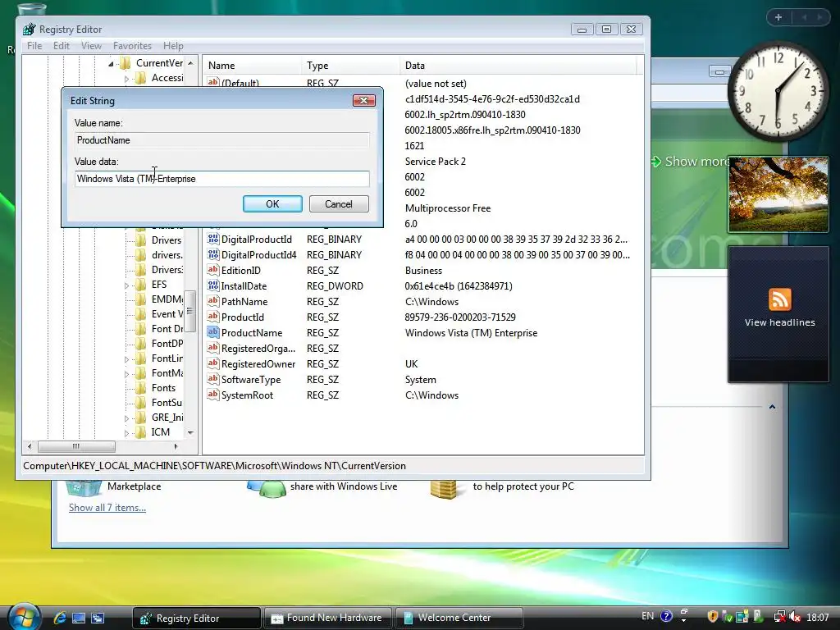
Task: Click the slideshow gadget tree photo
Action: 778,194
